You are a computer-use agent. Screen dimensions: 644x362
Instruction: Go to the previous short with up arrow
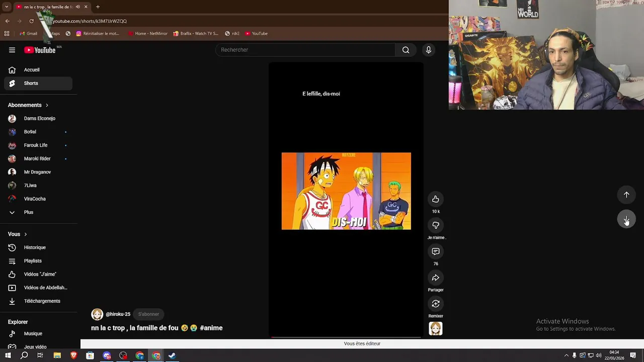[x=626, y=195]
